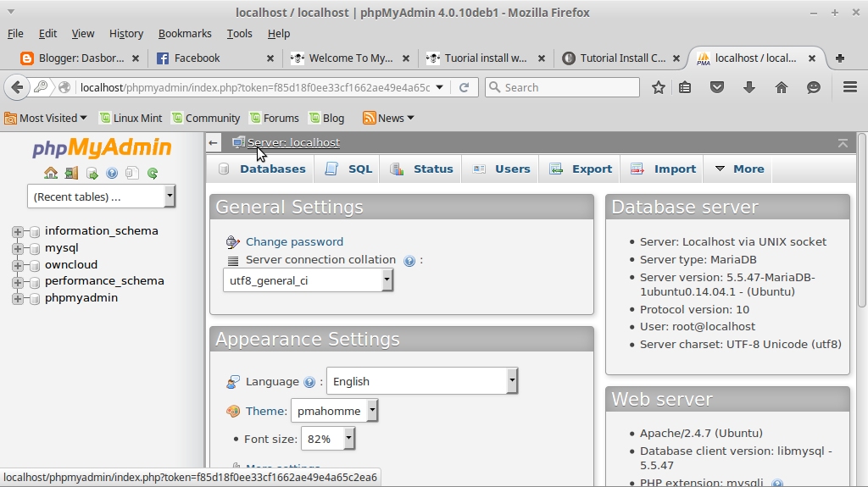868x487 pixels.
Task: Open phpMyAdmin documentation help icon
Action: [x=112, y=174]
